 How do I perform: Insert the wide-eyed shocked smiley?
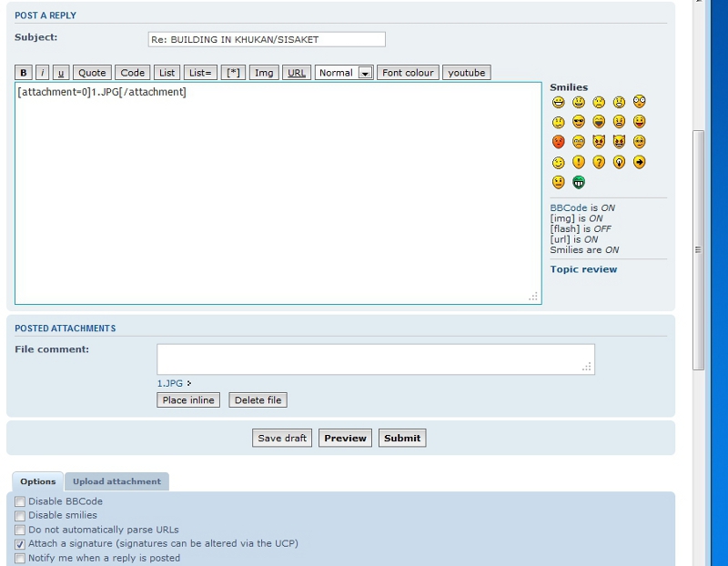click(x=640, y=102)
